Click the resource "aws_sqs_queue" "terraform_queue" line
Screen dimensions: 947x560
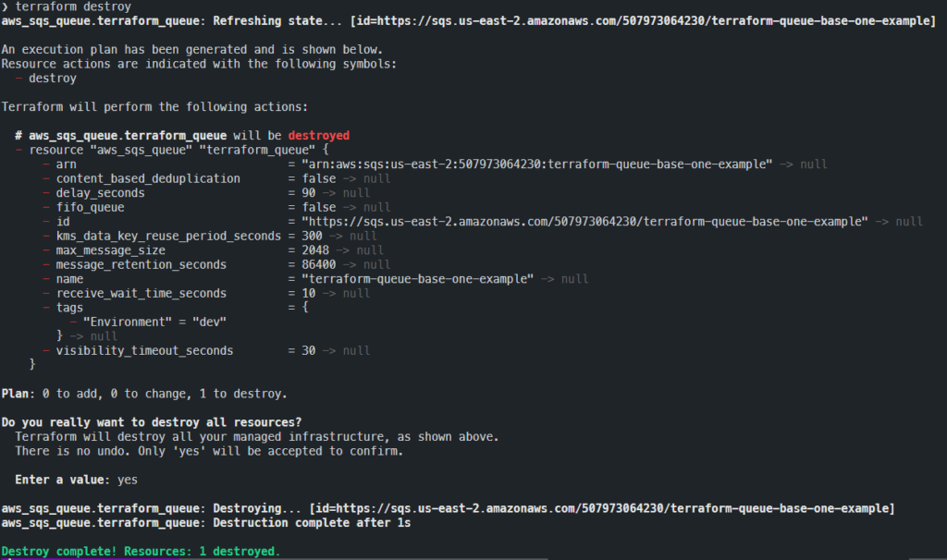pos(171,150)
